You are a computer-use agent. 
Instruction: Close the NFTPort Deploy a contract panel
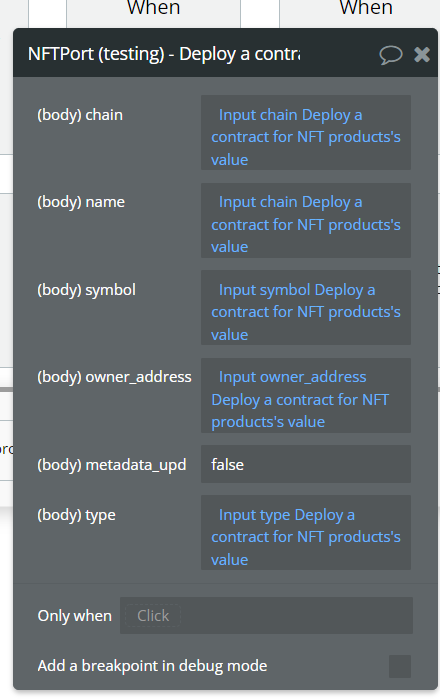pyautogui.click(x=422, y=54)
